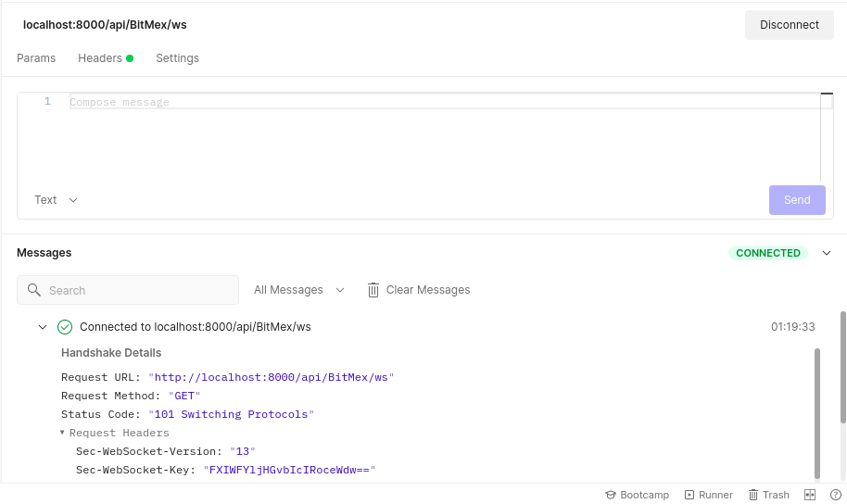847x504 pixels.
Task: Open the help question mark icon
Action: [836, 495]
